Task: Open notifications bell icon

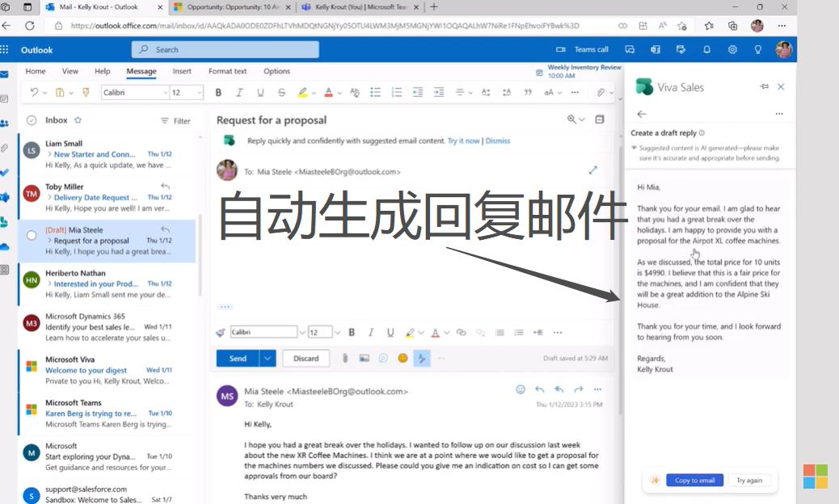Action: 706,50
